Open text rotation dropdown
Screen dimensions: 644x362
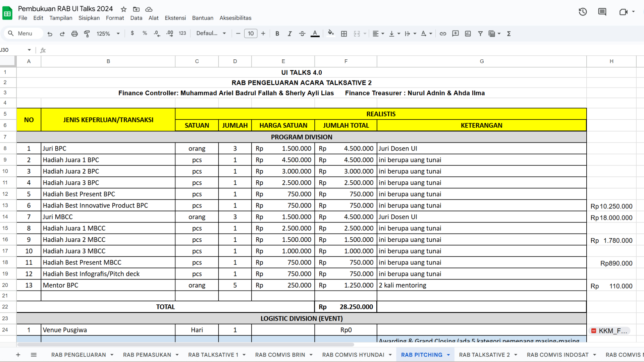(x=427, y=34)
